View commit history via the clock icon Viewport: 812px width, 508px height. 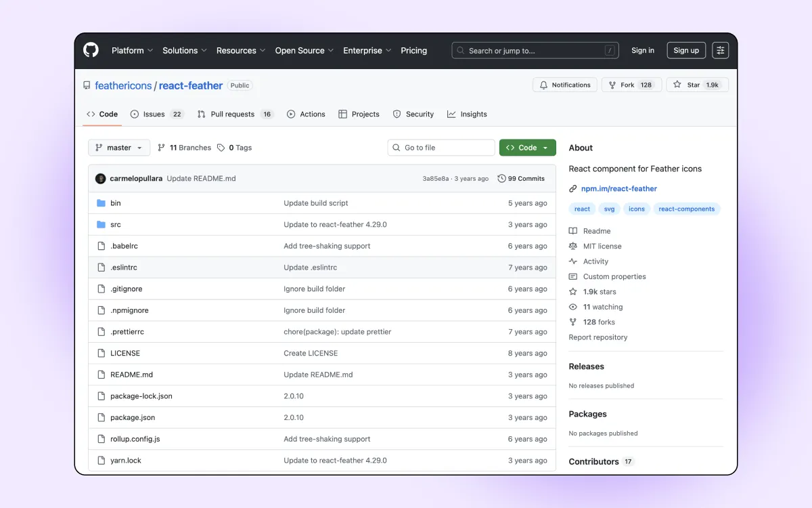[501, 178]
